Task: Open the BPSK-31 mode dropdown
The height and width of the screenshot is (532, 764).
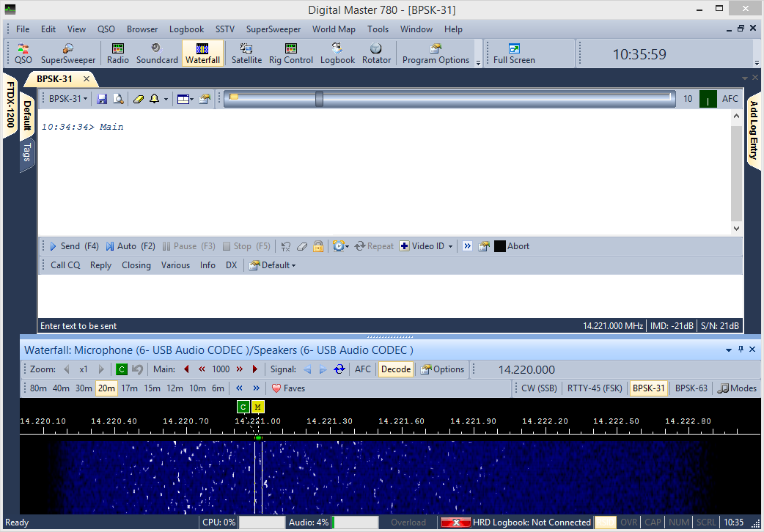Action: pyautogui.click(x=68, y=99)
